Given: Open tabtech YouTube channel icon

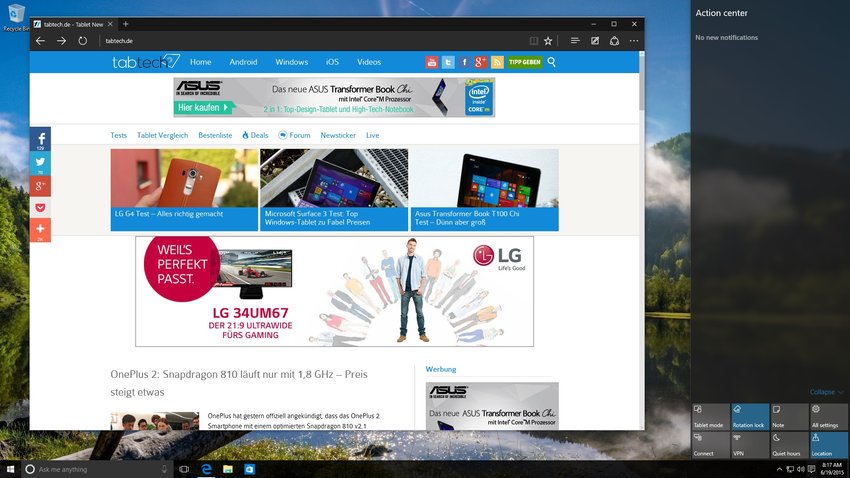Looking at the screenshot, I should coord(432,62).
